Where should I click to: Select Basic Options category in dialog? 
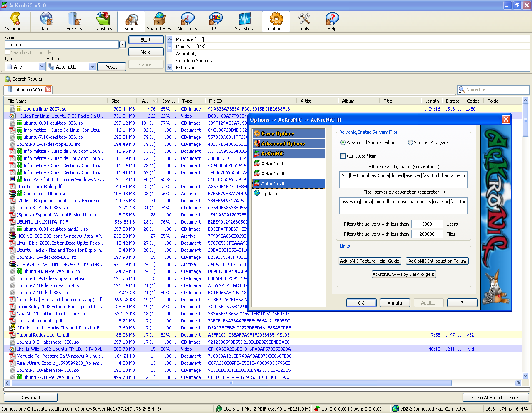[x=288, y=134]
